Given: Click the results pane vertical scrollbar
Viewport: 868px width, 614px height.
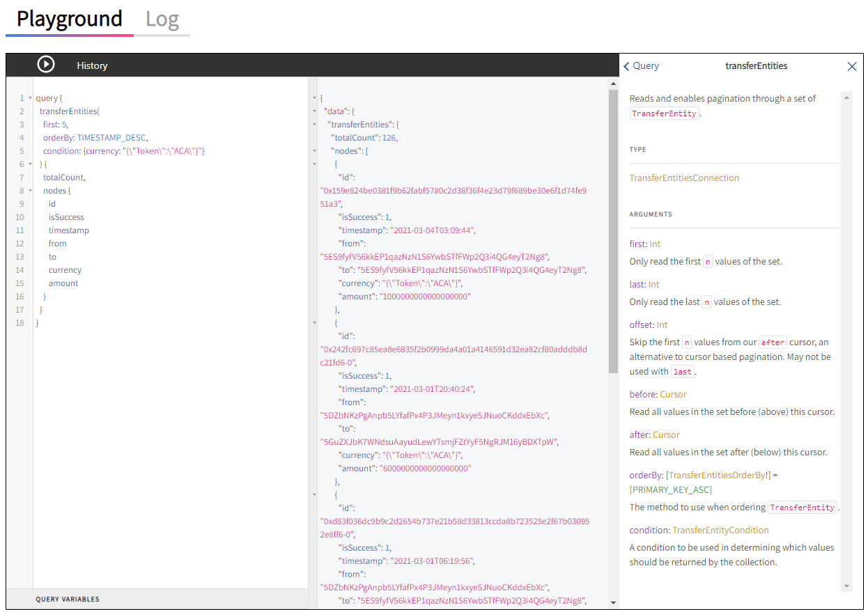Looking at the screenshot, I should (x=613, y=230).
